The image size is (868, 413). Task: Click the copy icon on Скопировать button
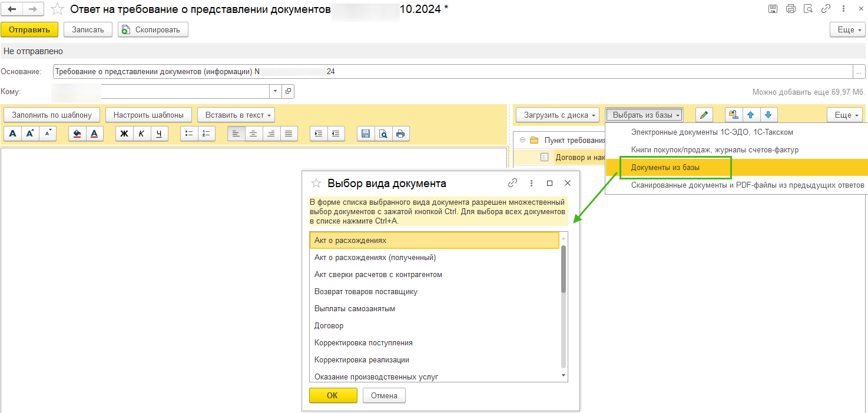coord(126,29)
